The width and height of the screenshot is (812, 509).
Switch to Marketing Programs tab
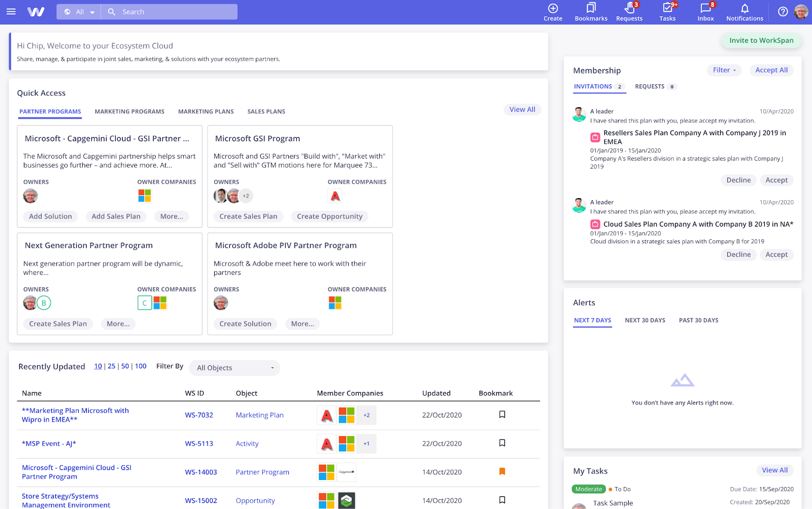(129, 111)
